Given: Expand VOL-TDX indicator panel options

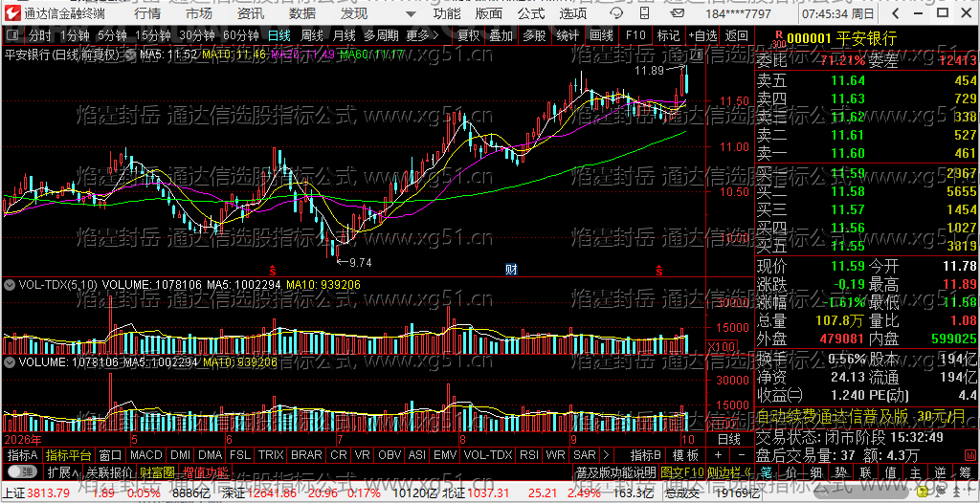Looking at the screenshot, I should (10, 284).
